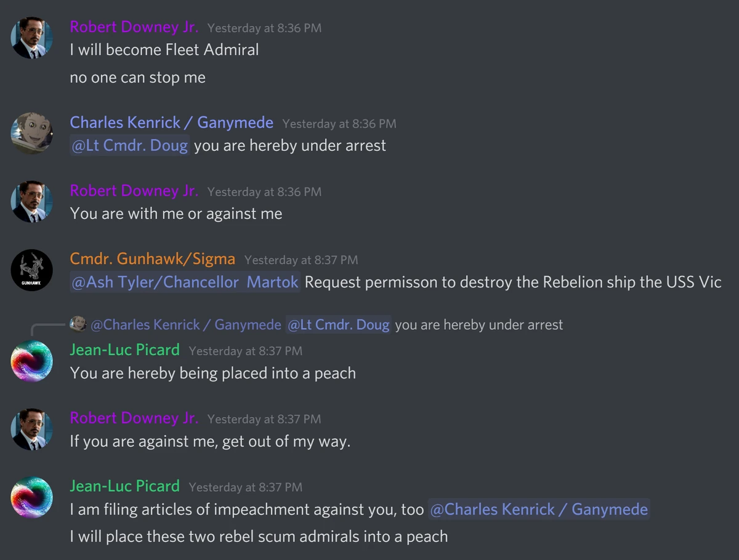
Task: Open the Charles Kenrick / Ganymede username in message header
Action: point(171,122)
